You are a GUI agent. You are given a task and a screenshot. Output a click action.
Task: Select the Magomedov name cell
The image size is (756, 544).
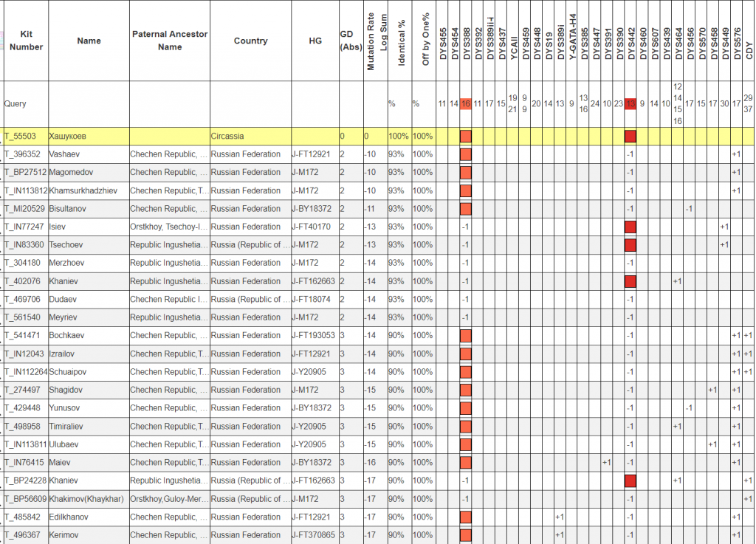72,173
